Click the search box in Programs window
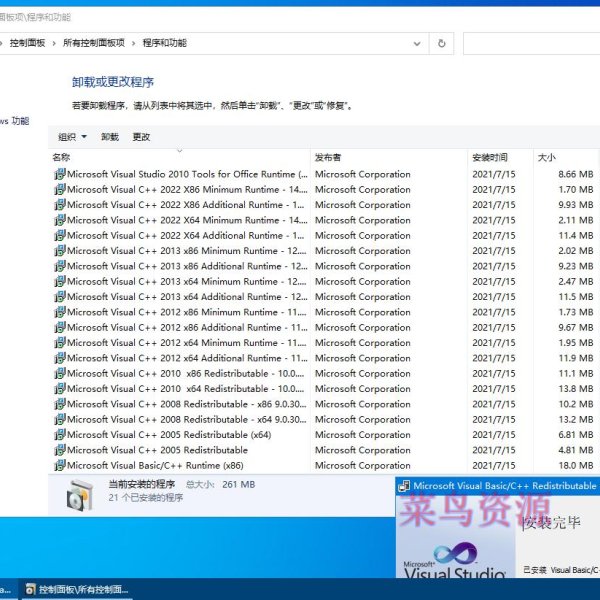This screenshot has width=600, height=600. [532, 44]
